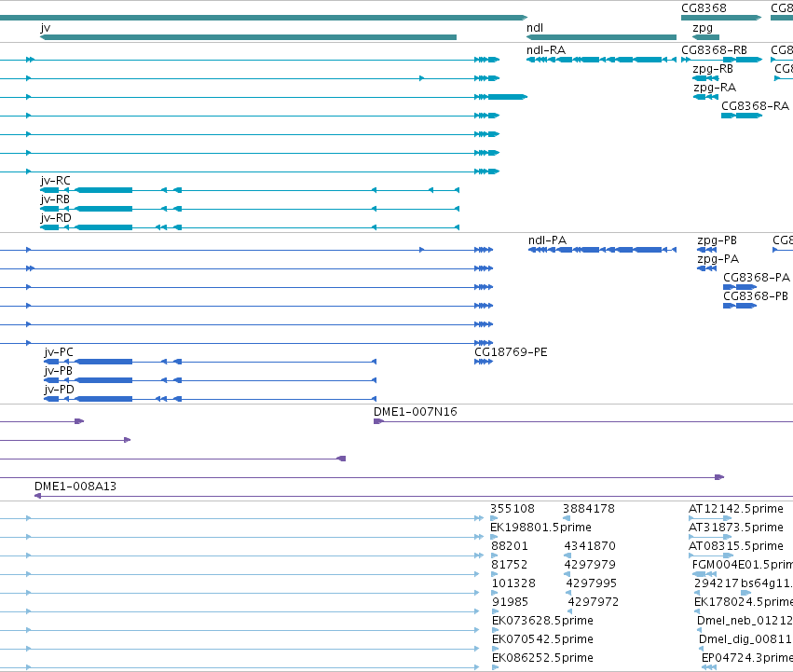
Task: Click the CG18769-PE exon arrows
Action: pos(484,362)
